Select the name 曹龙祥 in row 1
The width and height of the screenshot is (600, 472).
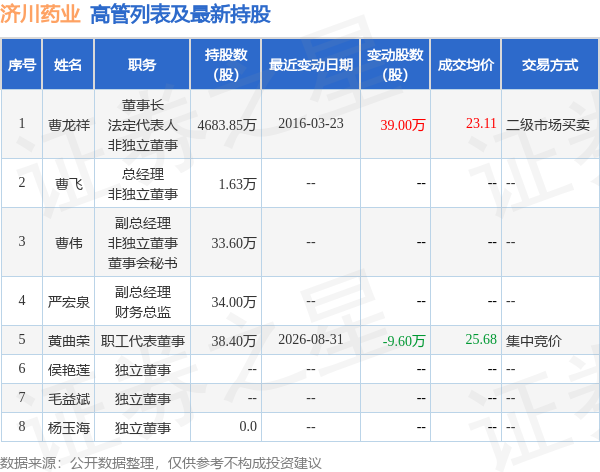tap(69, 125)
